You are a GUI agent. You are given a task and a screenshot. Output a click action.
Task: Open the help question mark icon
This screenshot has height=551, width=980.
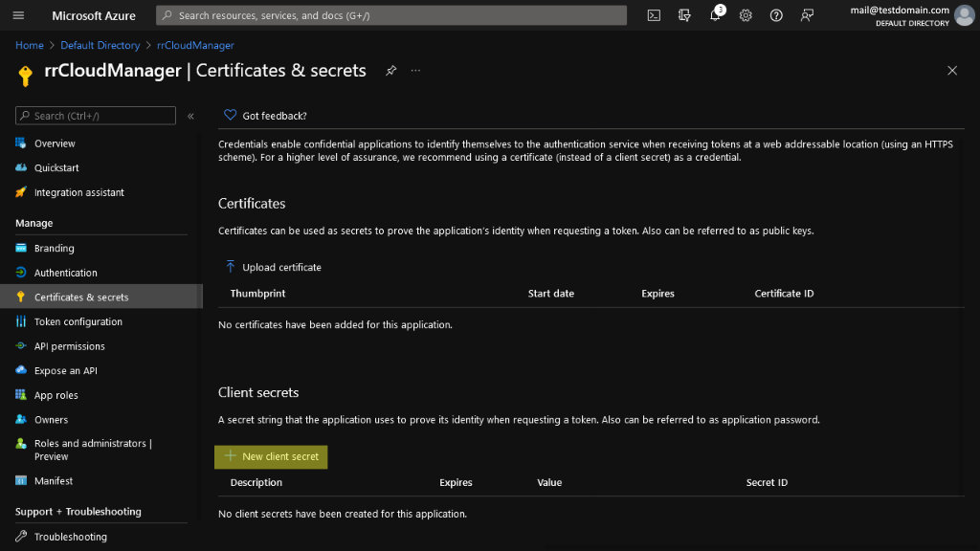coord(776,15)
